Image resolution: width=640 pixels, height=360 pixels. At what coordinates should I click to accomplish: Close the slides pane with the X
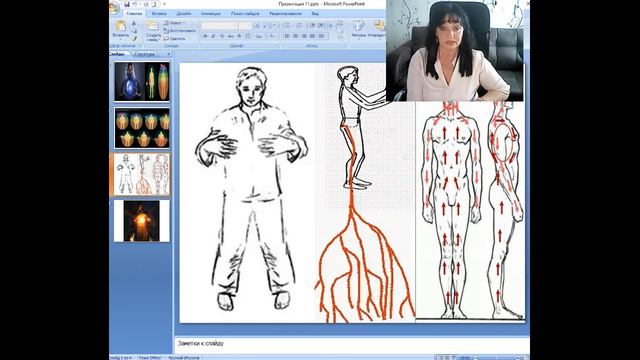(x=169, y=54)
